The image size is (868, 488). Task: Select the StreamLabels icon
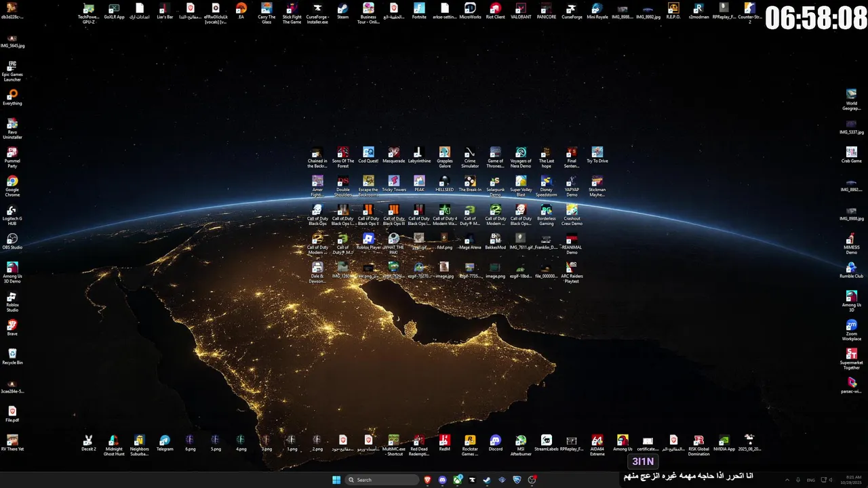pos(547,443)
